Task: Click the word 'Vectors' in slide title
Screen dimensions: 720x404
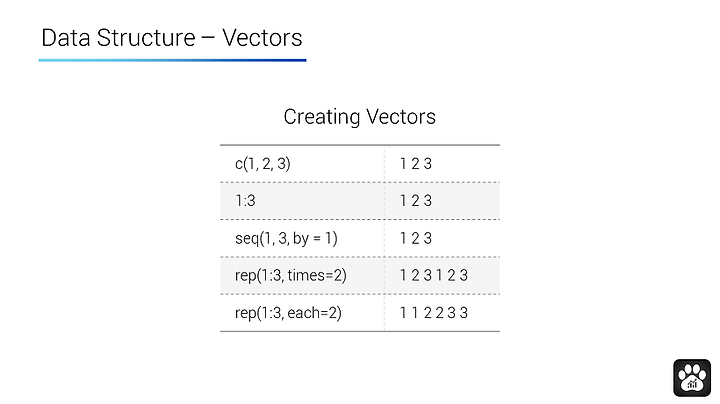Action: (x=262, y=38)
